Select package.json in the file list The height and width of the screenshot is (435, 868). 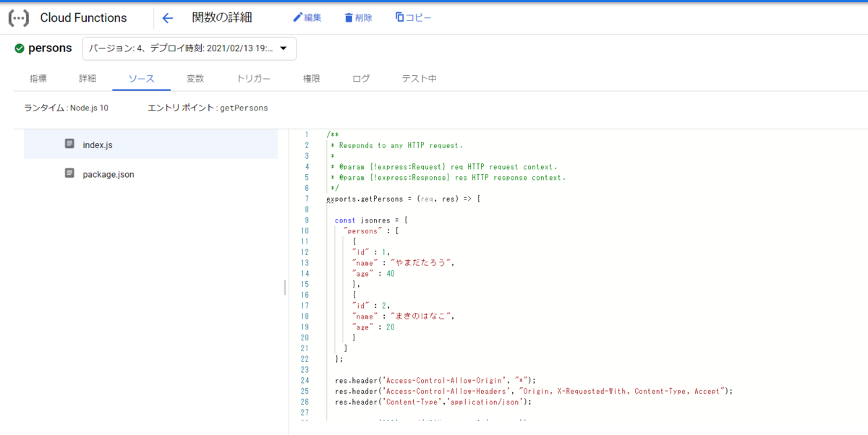[107, 174]
